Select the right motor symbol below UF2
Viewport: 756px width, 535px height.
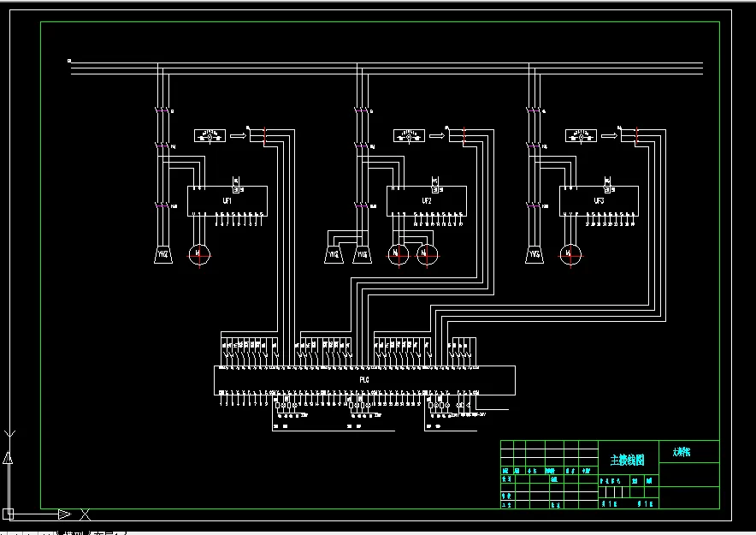[x=428, y=255]
